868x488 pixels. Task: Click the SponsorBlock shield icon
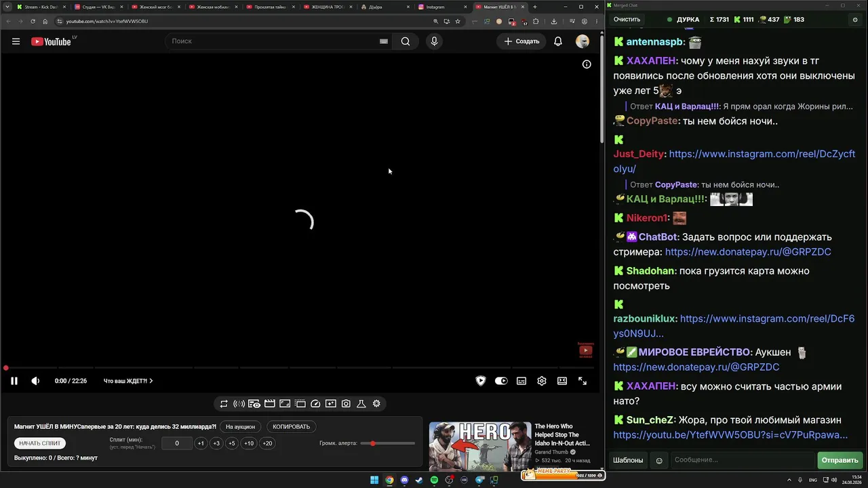pyautogui.click(x=481, y=381)
